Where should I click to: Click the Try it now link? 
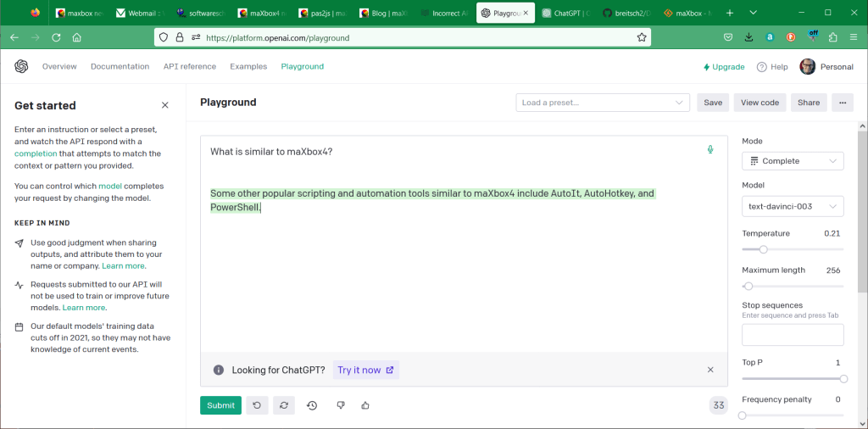365,370
